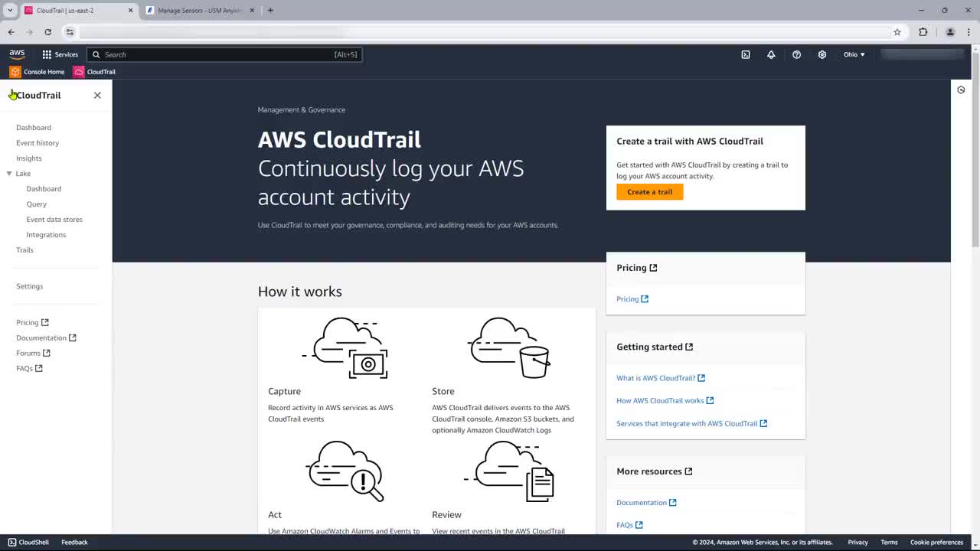Open the Terms footer link
The height and width of the screenshot is (551, 980).
[889, 542]
